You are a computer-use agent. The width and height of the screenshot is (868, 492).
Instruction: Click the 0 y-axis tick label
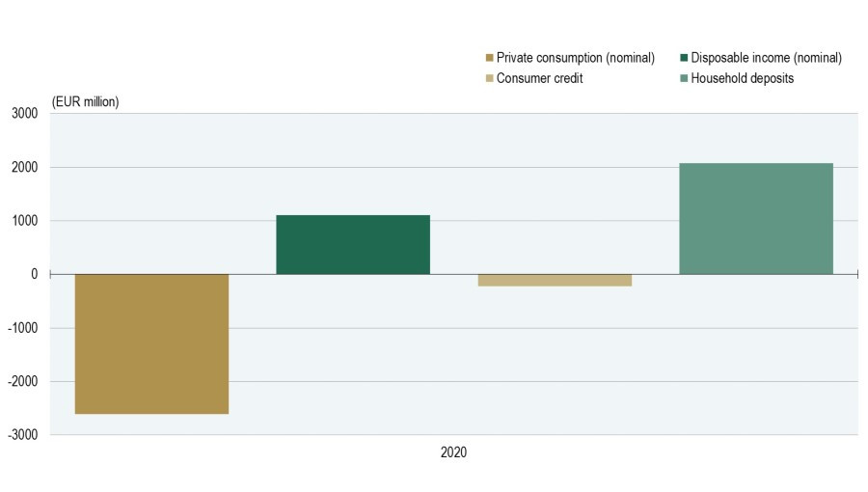click(35, 274)
